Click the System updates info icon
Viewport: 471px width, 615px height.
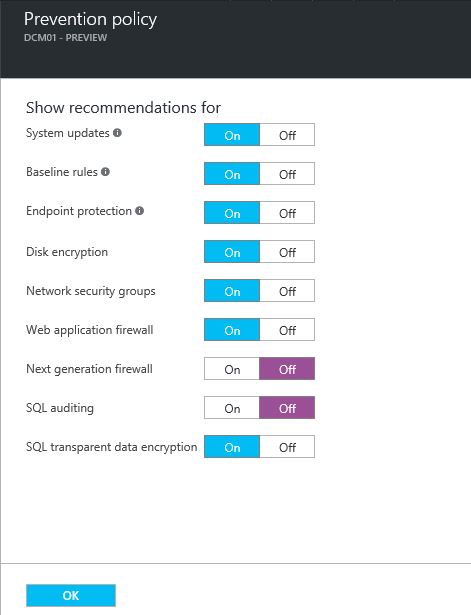tap(117, 133)
